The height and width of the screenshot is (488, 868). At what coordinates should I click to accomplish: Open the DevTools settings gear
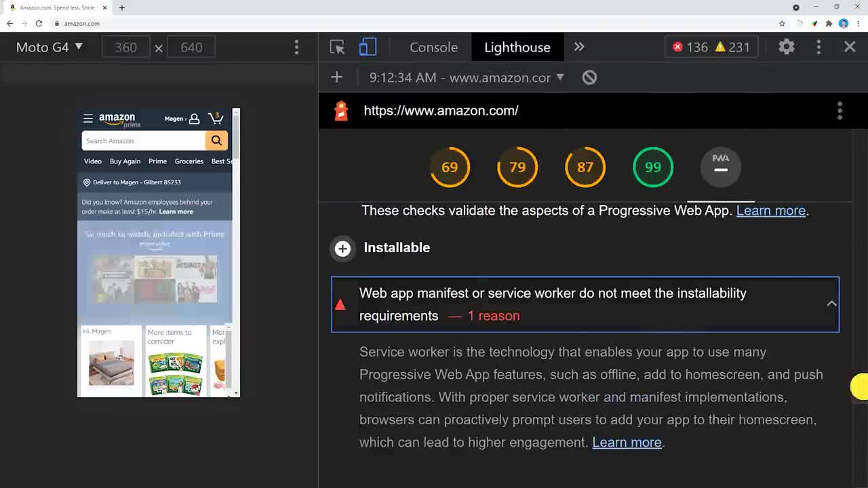pyautogui.click(x=786, y=47)
